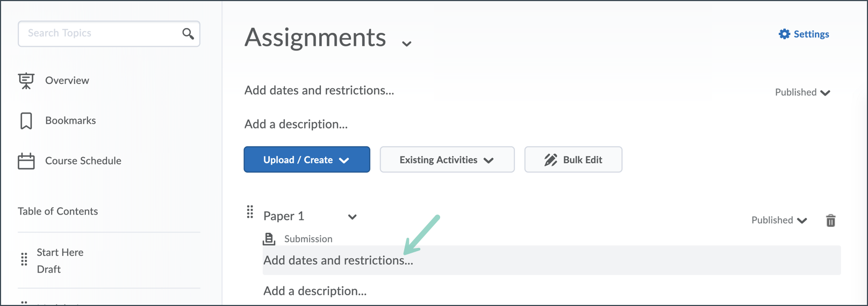The height and width of the screenshot is (306, 868).
Task: Click the Draft status under Start Here
Action: point(49,269)
